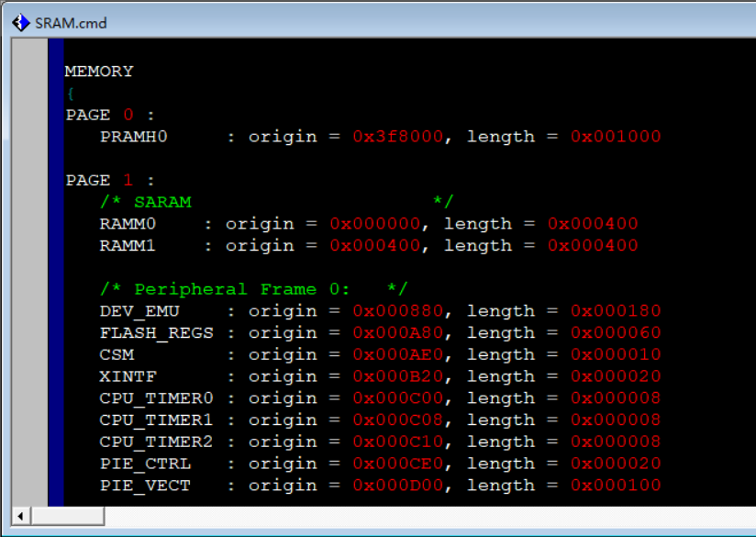Image resolution: width=756 pixels, height=537 pixels.
Task: Click the CPU_TIMER0 section name
Action: pyautogui.click(x=156, y=398)
